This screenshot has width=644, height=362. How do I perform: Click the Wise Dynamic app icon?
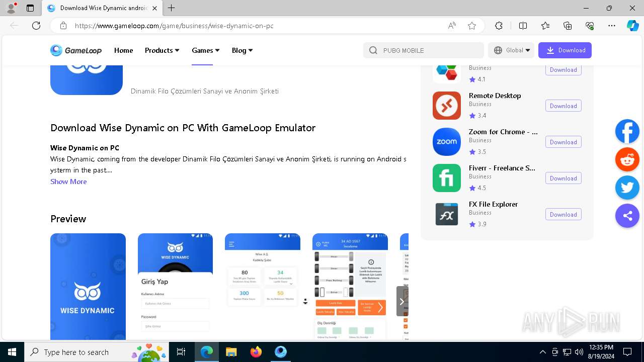coord(87,79)
